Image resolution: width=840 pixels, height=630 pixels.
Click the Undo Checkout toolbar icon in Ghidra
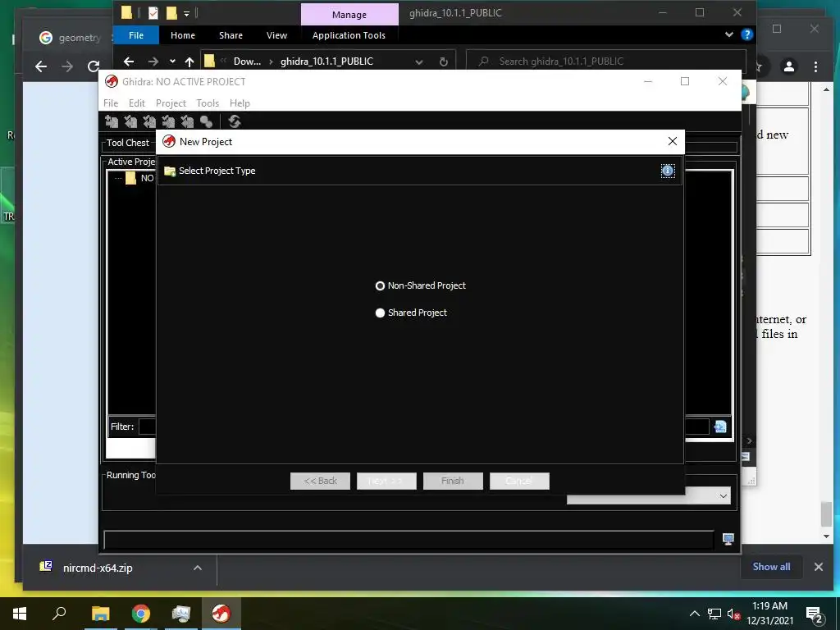point(187,121)
